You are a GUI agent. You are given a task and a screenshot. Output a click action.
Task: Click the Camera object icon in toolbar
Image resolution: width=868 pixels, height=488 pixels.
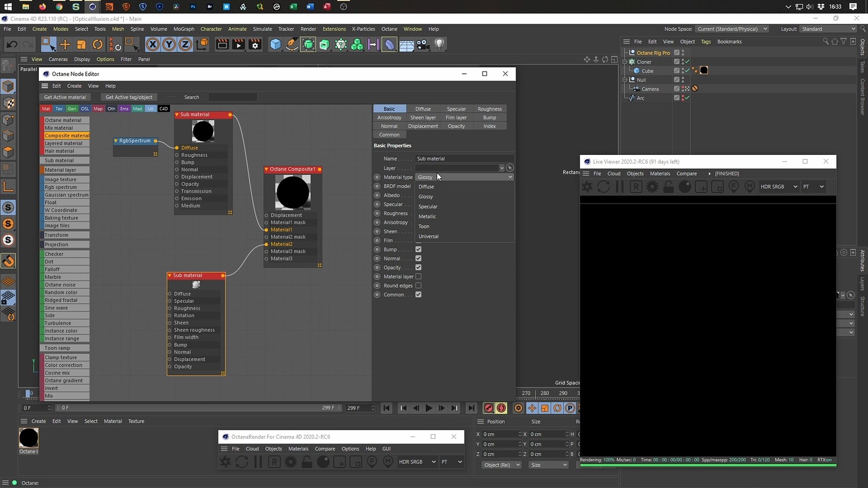tap(423, 45)
